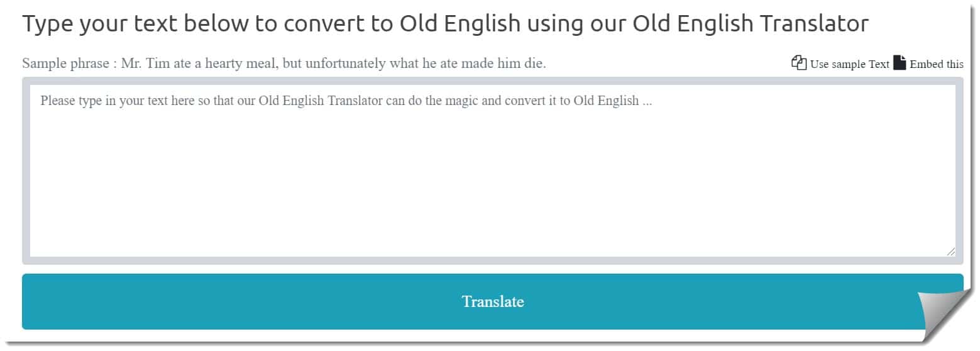Click the placeholder text starting 'Please type in'
The width and height of the screenshot is (980, 351).
click(346, 101)
